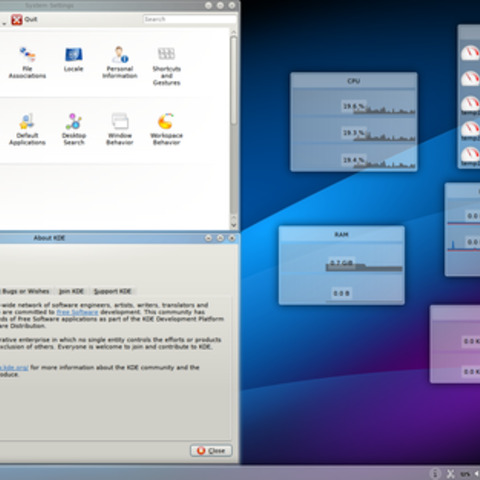The image size is (480, 480).
Task: Click the X-shaped tray icon
Action: [450, 473]
